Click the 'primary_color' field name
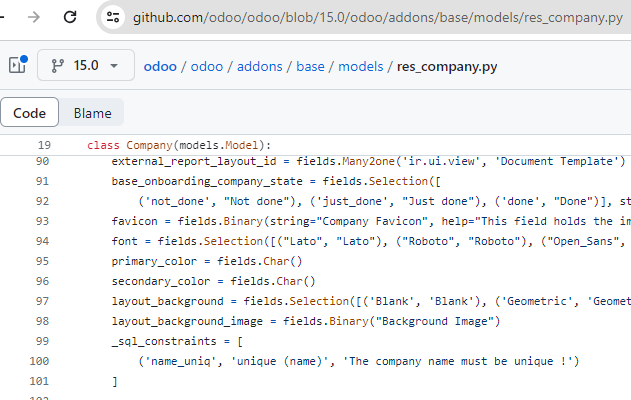This screenshot has height=400, width=631. (x=154, y=262)
